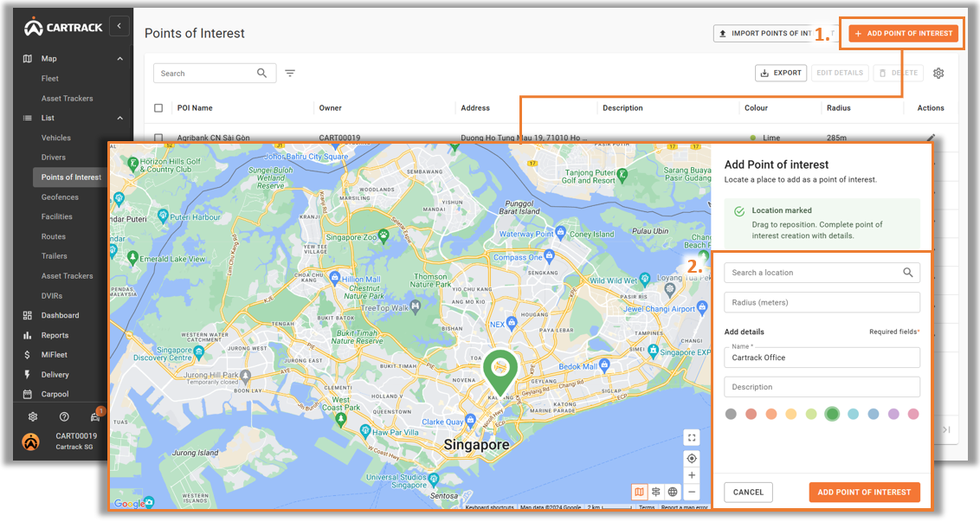
Task: Sort by the POI Name column header
Action: click(x=195, y=108)
